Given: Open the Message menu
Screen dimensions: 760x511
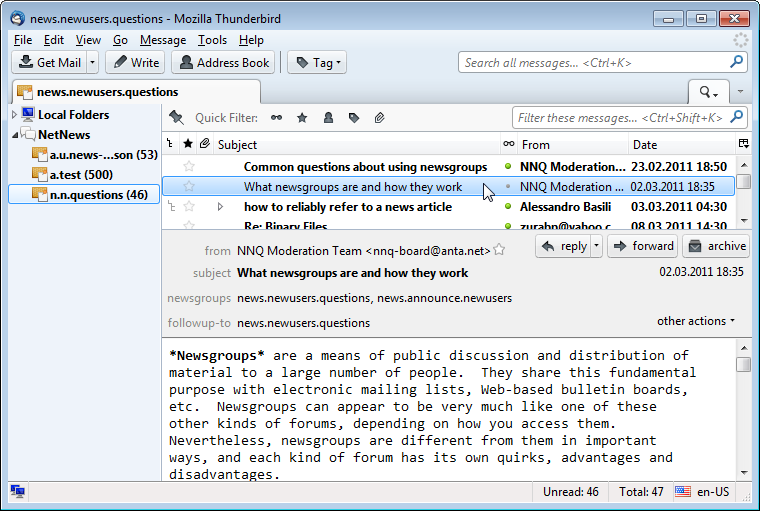Looking at the screenshot, I should coord(162,40).
